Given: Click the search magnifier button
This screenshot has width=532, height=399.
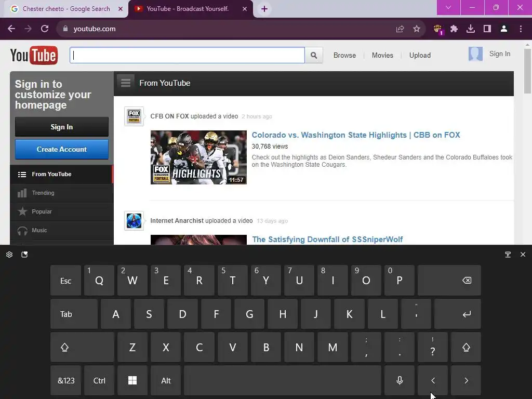Looking at the screenshot, I should click(x=314, y=55).
